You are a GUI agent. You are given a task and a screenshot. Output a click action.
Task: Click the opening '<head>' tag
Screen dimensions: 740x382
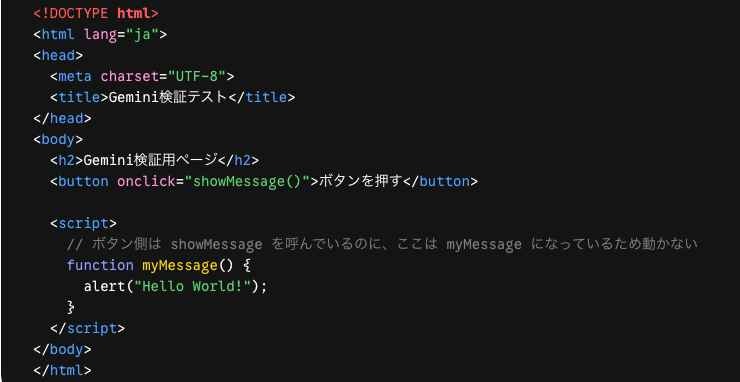[58, 55]
